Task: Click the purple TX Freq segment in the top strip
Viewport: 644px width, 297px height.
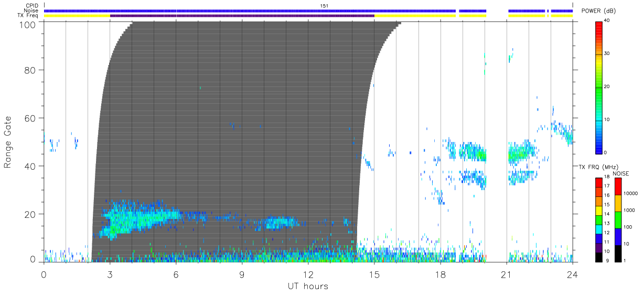Action: (242, 16)
